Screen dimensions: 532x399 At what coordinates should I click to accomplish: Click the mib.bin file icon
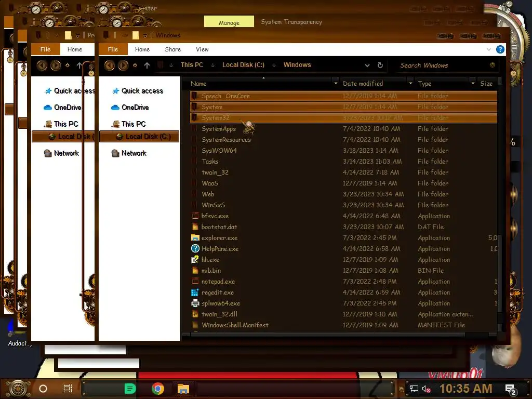(x=195, y=270)
